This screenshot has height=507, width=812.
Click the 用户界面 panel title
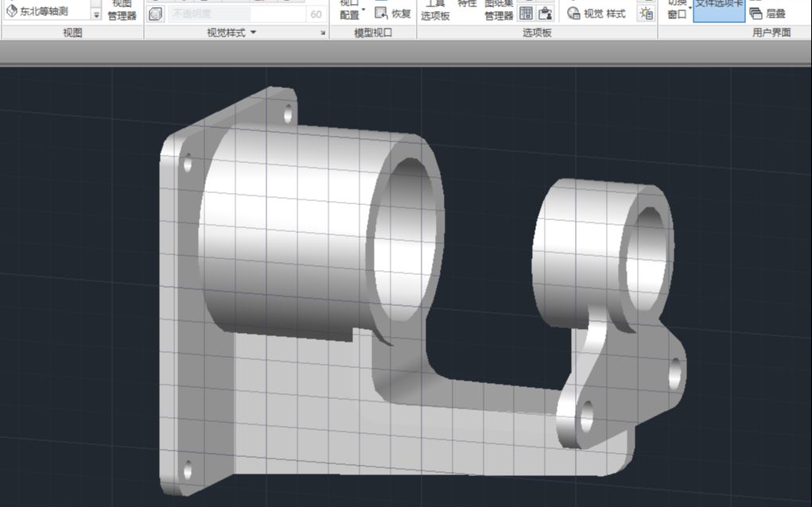point(770,33)
